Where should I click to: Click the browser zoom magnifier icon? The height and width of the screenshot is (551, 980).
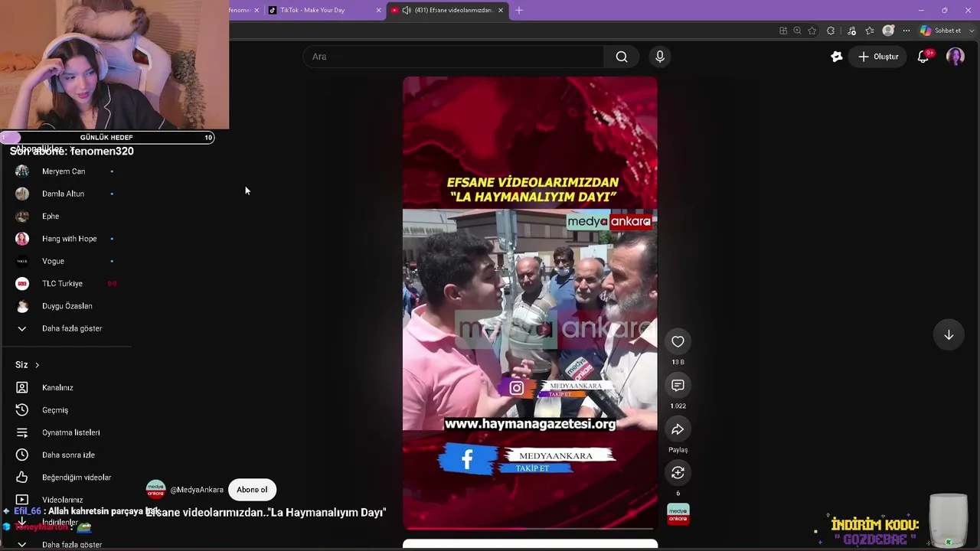coord(797,31)
